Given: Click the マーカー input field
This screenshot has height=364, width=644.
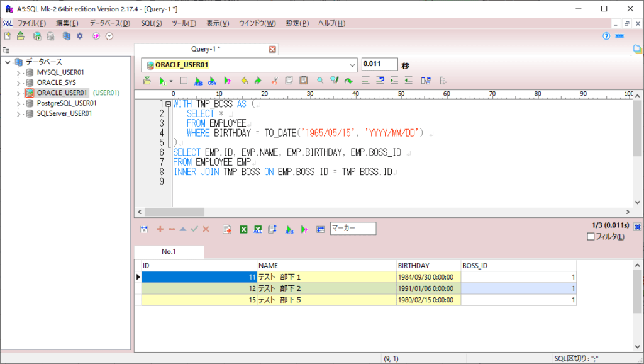Looking at the screenshot, I should tap(353, 229).
